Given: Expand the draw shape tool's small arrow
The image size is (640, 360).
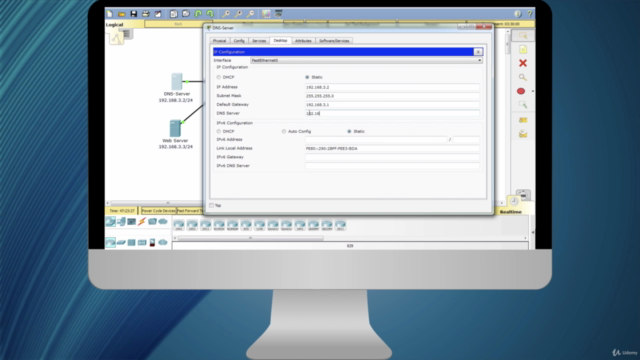Looking at the screenshot, I should pos(532,91).
